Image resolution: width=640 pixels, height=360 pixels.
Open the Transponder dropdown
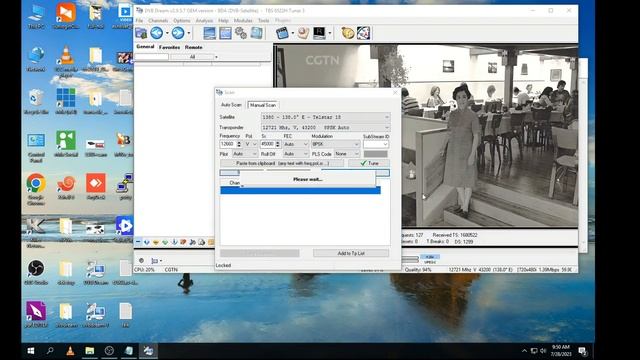[325, 127]
